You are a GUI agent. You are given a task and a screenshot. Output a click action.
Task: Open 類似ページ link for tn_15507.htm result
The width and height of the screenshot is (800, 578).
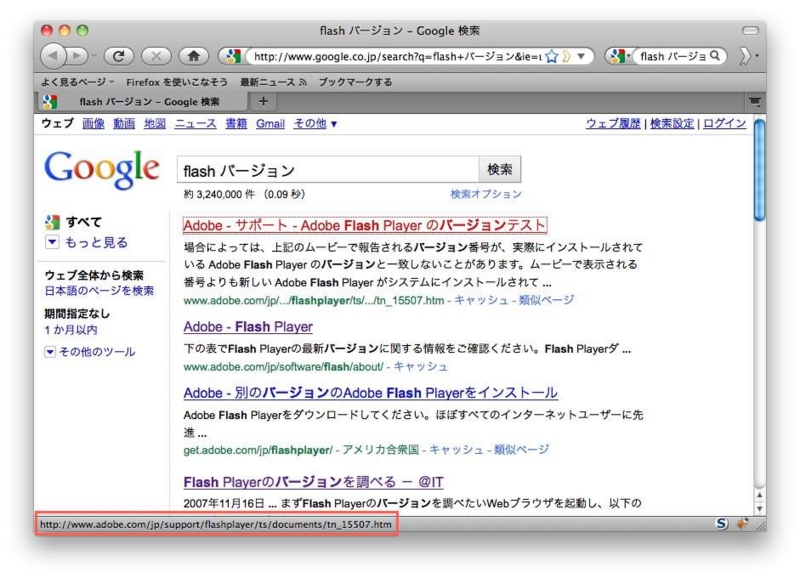coord(546,300)
